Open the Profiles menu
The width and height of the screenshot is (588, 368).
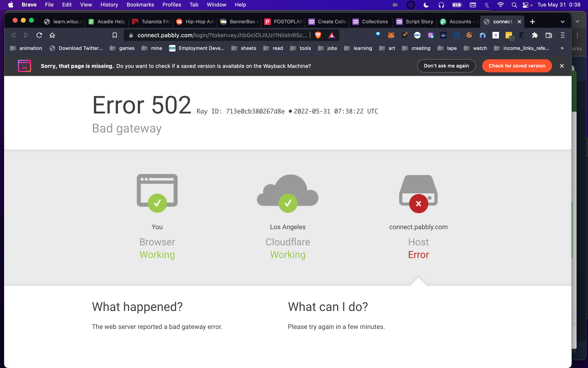click(172, 5)
